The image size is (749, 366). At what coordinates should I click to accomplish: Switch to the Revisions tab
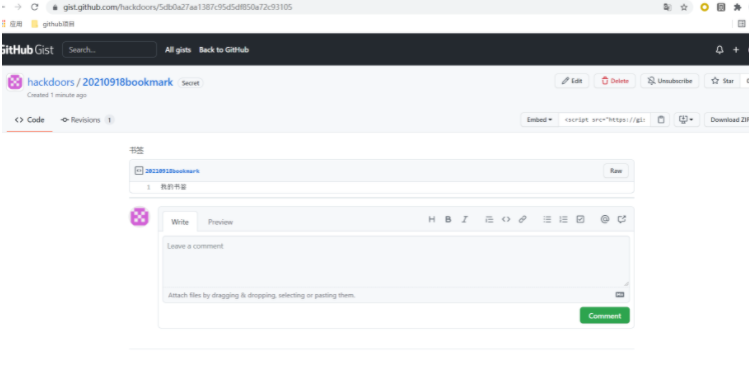pos(87,120)
